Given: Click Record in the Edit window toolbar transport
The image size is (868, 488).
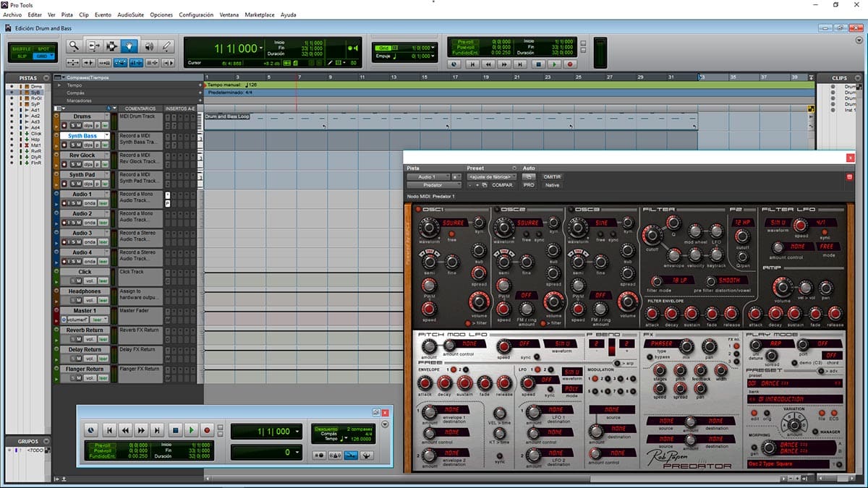Looking at the screenshot, I should click(x=570, y=64).
